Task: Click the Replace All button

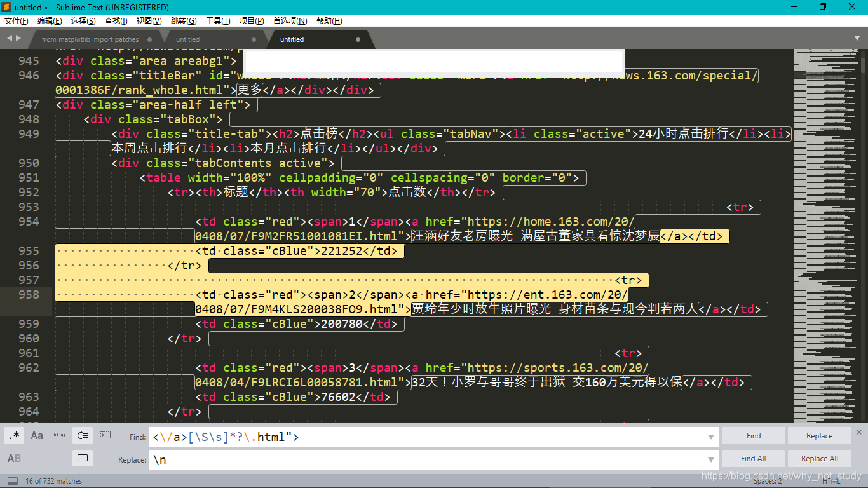Action: coord(820,459)
